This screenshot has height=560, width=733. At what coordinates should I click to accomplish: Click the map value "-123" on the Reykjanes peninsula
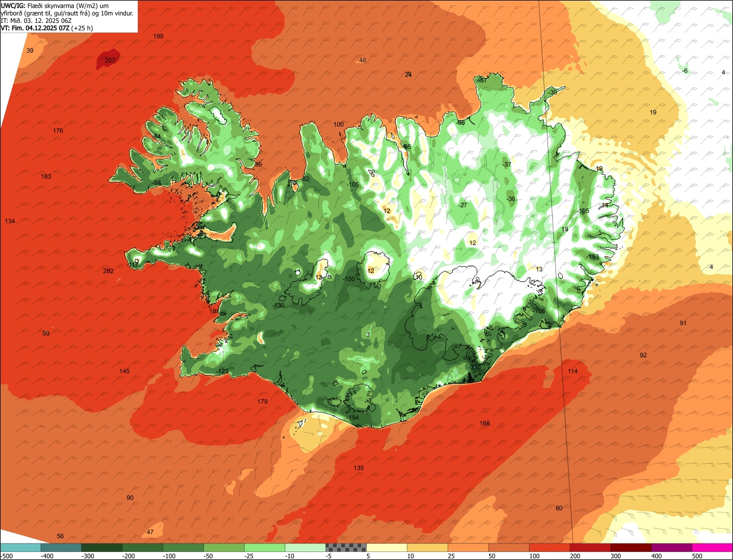[223, 371]
